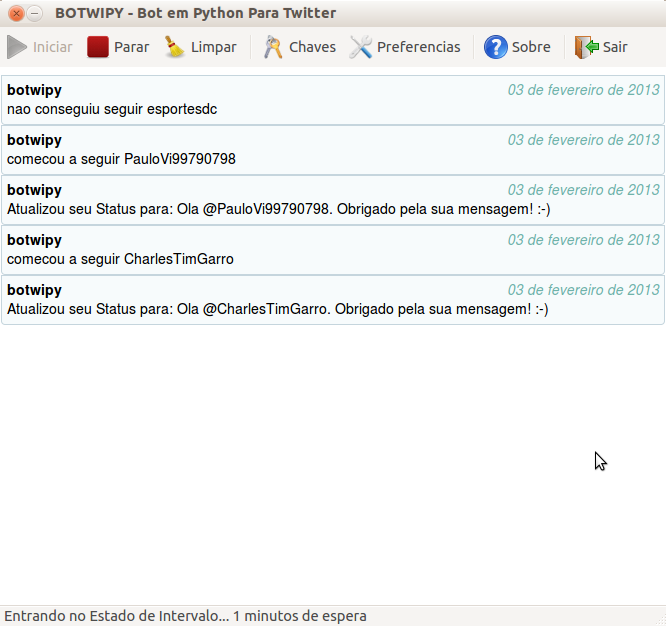Click the date on the esportesdc entry
Image resolution: width=666 pixels, height=626 pixels.
coord(584,90)
